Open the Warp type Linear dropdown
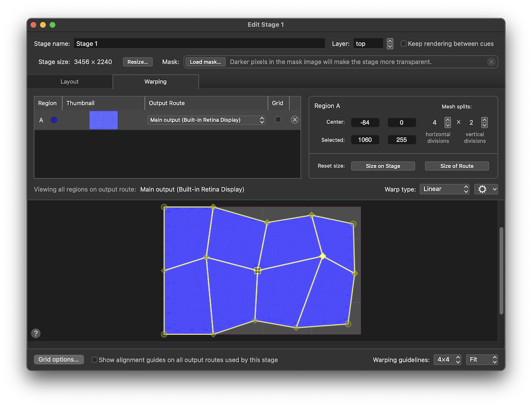Viewport: 532px width, 406px height. click(x=445, y=189)
